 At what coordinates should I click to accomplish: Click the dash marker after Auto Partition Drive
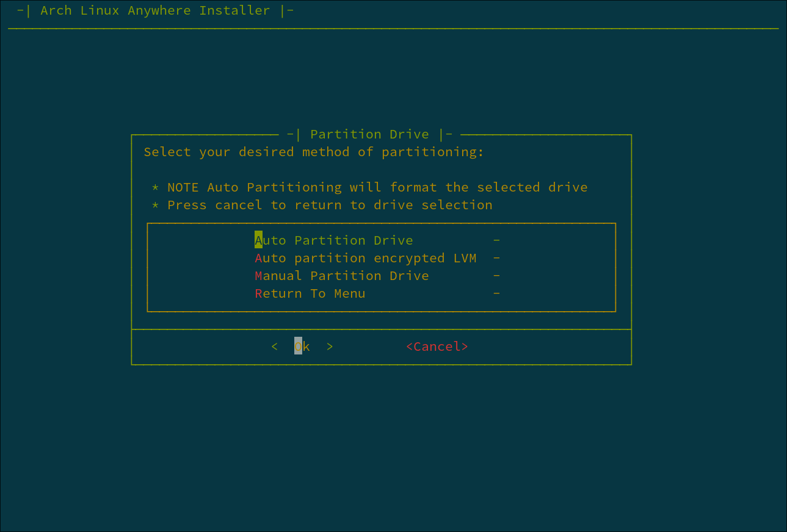click(496, 240)
